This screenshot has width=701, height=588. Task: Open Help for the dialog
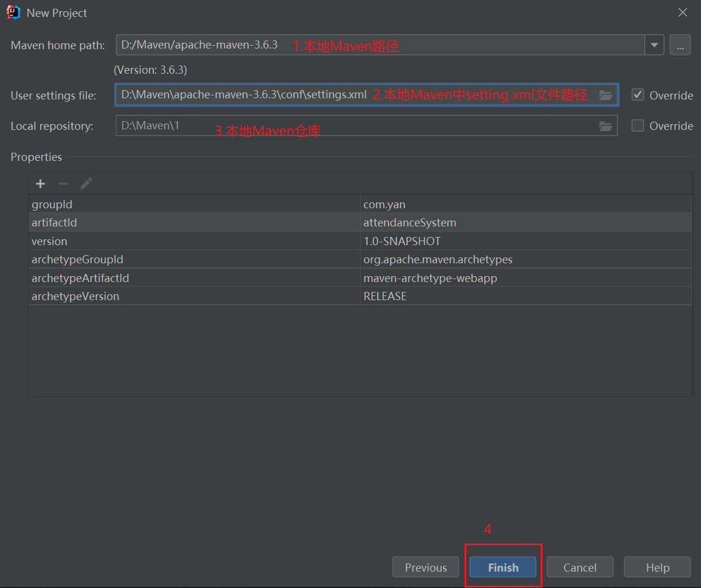pyautogui.click(x=657, y=568)
